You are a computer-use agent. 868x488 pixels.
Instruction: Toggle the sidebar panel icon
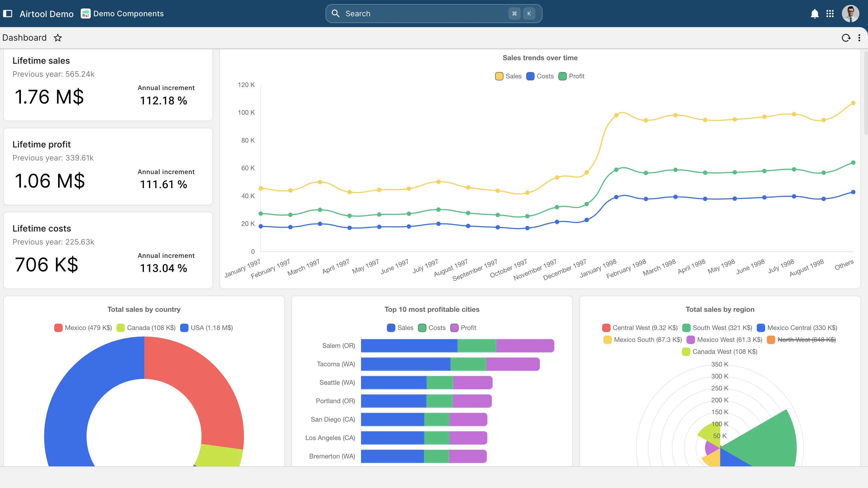[7, 14]
